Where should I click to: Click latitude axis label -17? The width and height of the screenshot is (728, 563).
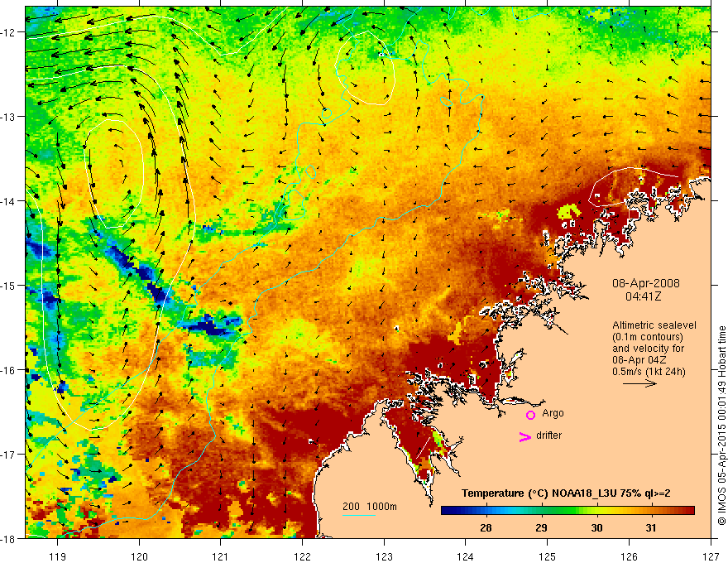pos(7,455)
